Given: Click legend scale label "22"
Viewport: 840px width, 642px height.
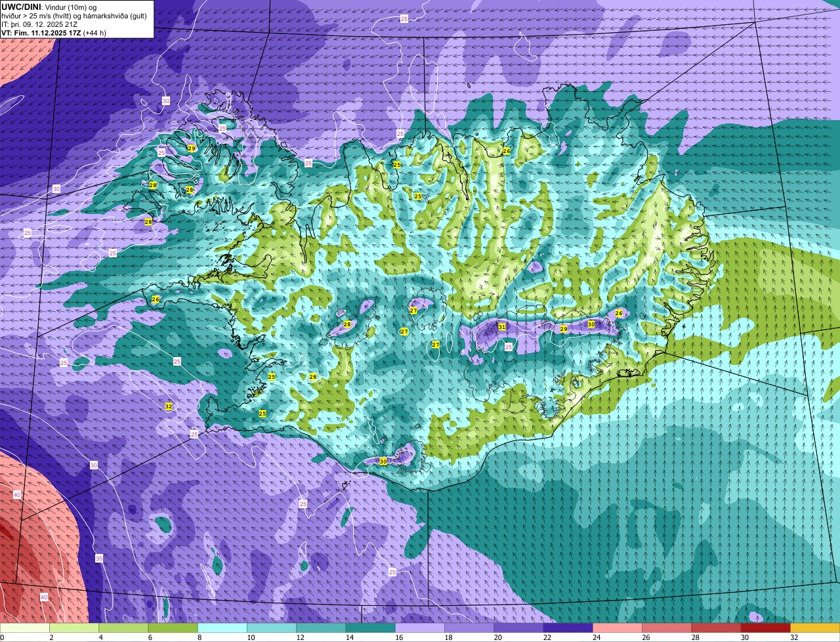Looking at the screenshot, I should tap(547, 637).
